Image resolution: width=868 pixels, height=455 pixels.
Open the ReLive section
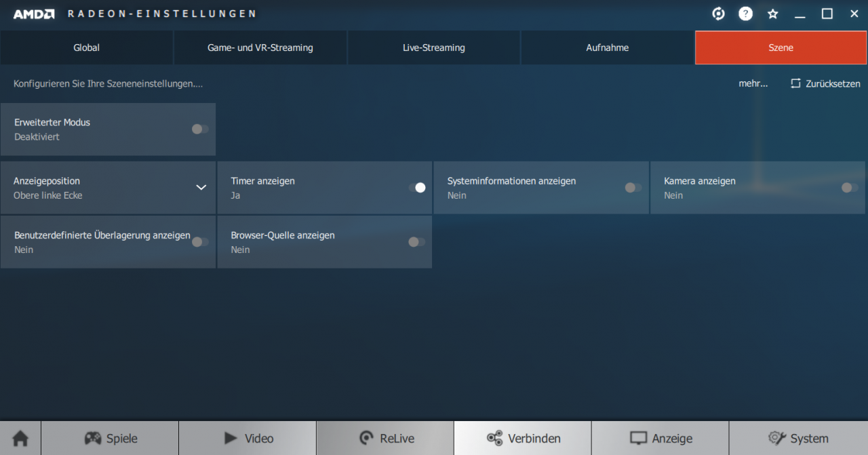pyautogui.click(x=385, y=438)
